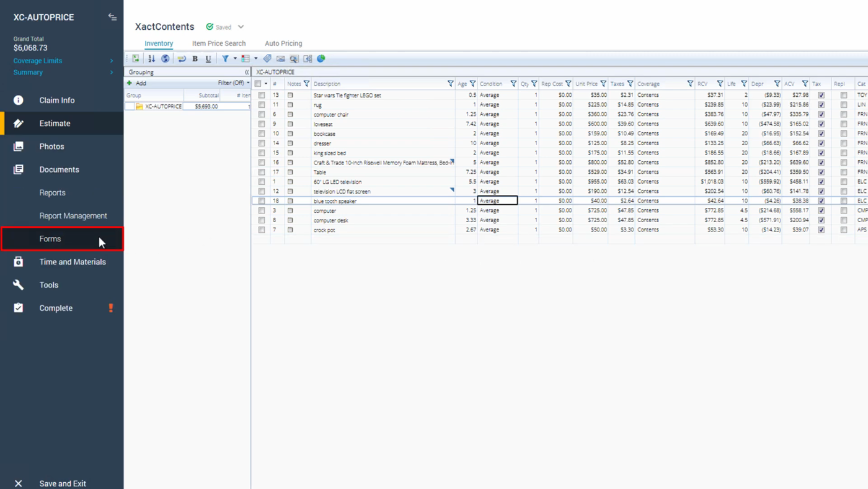Switch to the Inventory tab
868x489 pixels.
point(159,43)
